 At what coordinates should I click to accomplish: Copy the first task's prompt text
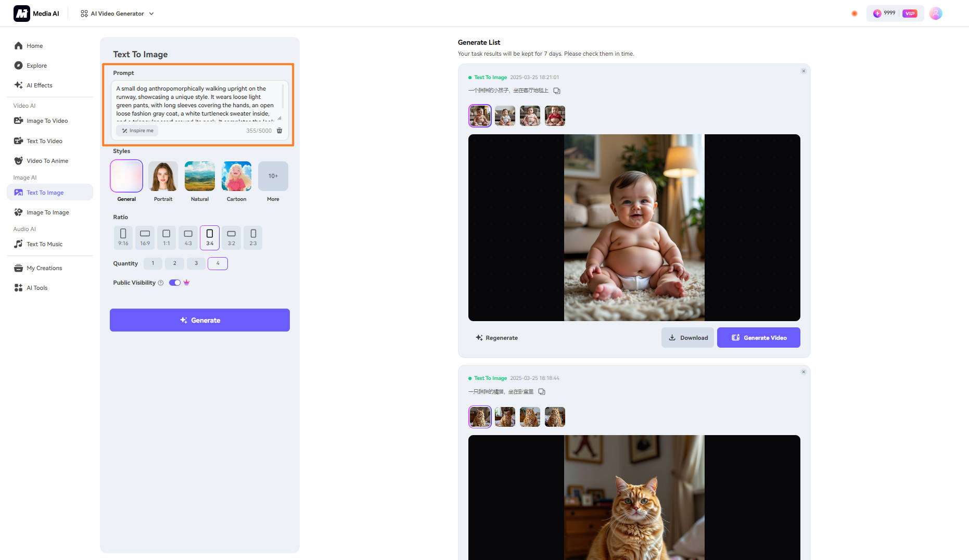(x=557, y=91)
